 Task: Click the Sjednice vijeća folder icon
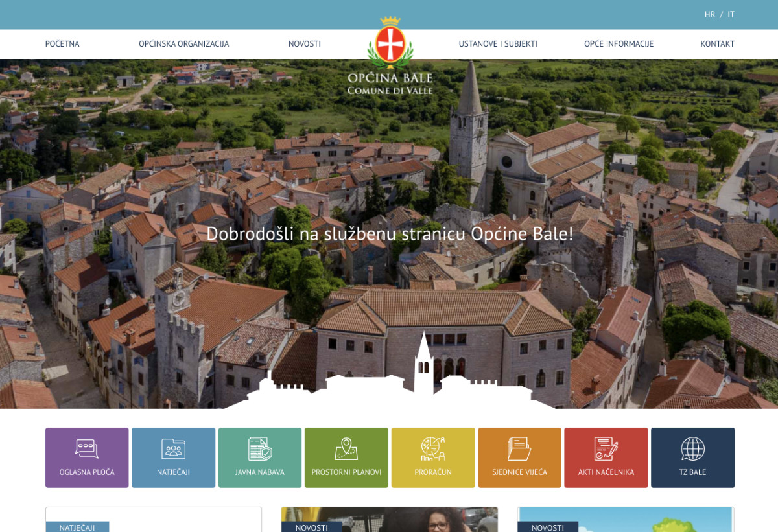(519, 448)
